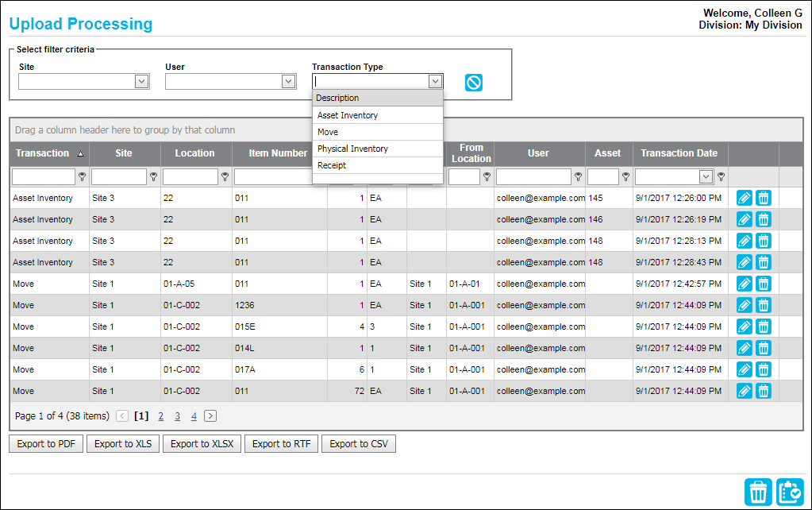Open filter menu for the From Location column

487,176
